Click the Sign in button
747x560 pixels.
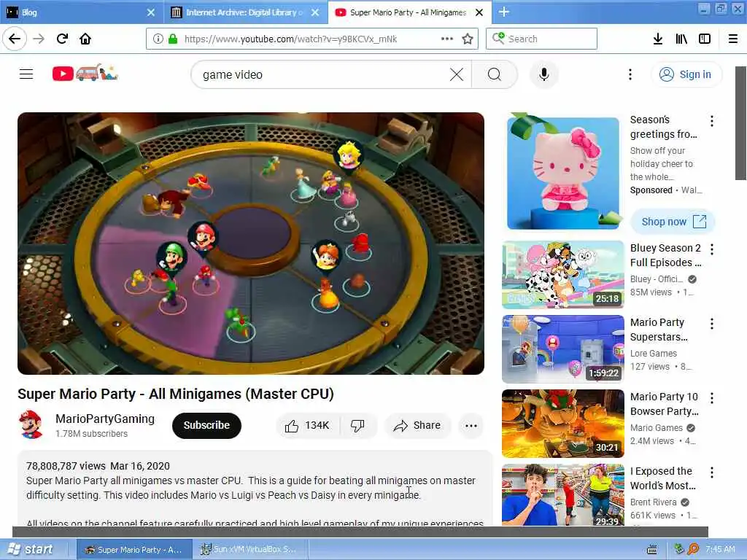(x=686, y=74)
